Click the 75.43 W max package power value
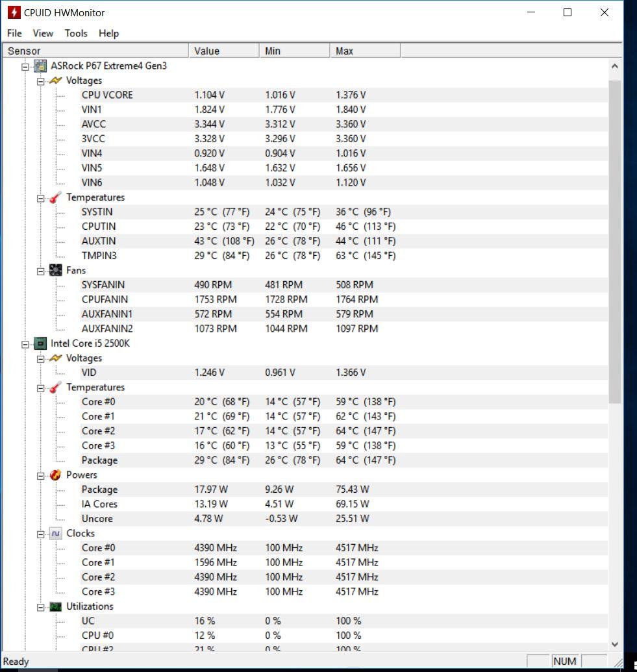 click(x=353, y=490)
